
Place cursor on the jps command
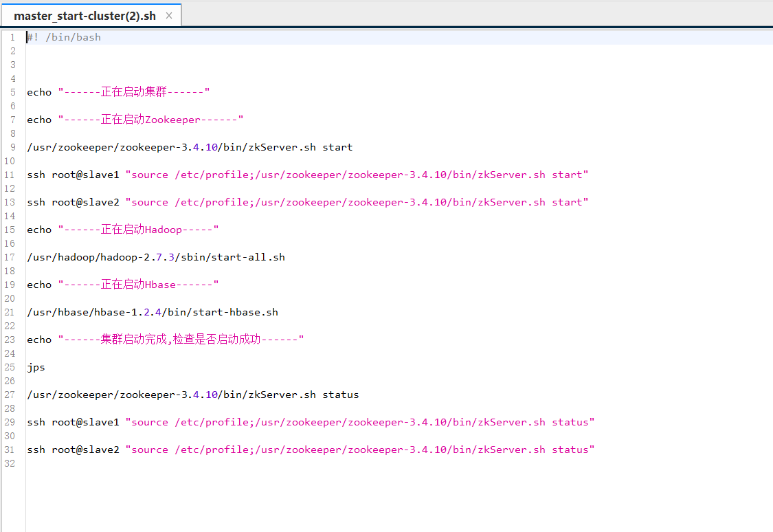click(x=35, y=367)
